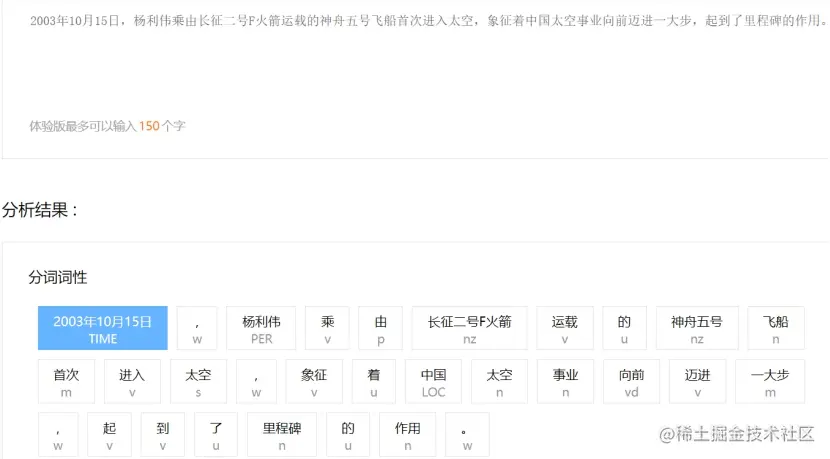The width and height of the screenshot is (830, 459).
Task: Click the 飞船 noun token
Action: point(776,328)
